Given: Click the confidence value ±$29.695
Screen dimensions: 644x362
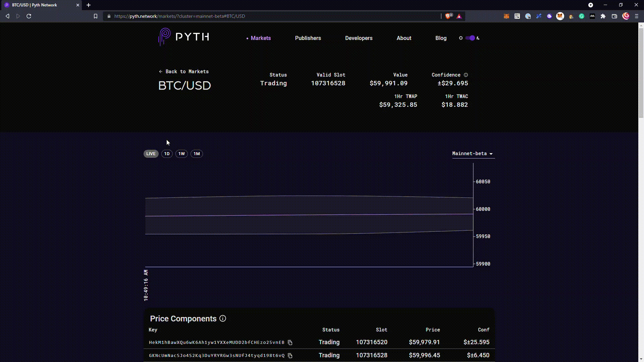Looking at the screenshot, I should (453, 83).
